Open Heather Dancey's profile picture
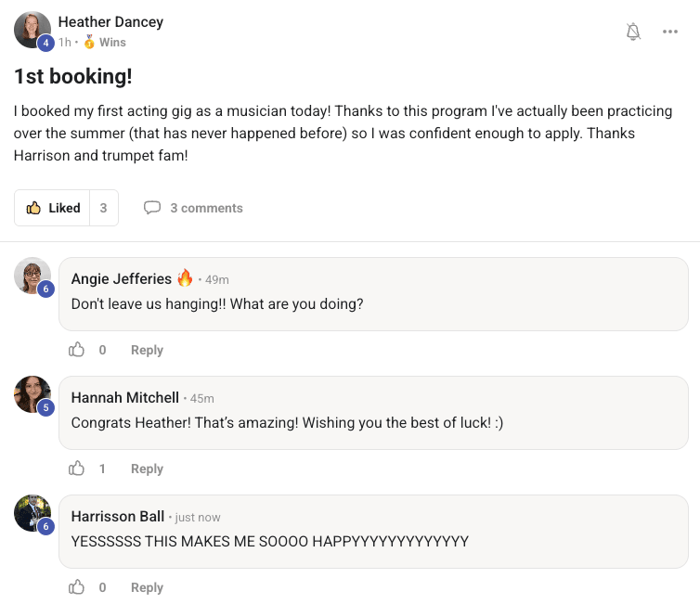Image resolution: width=700 pixels, height=604 pixels. pos(32,30)
